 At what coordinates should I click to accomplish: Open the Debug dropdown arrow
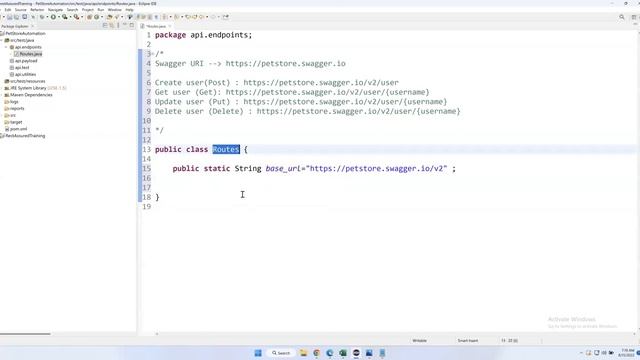point(47,17)
